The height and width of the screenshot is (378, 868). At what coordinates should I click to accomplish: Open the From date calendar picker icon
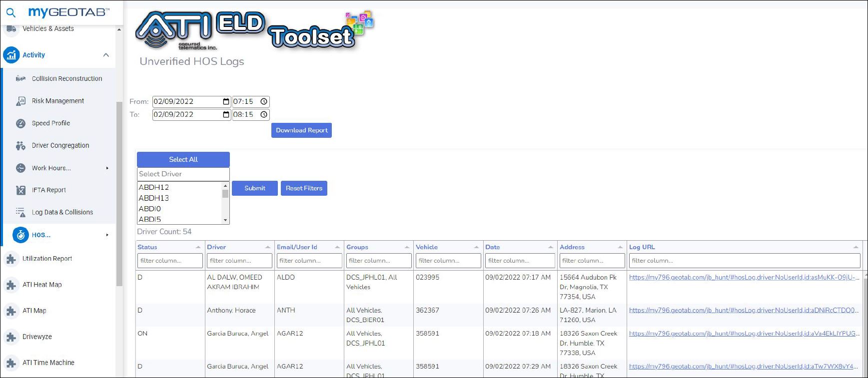click(x=226, y=101)
